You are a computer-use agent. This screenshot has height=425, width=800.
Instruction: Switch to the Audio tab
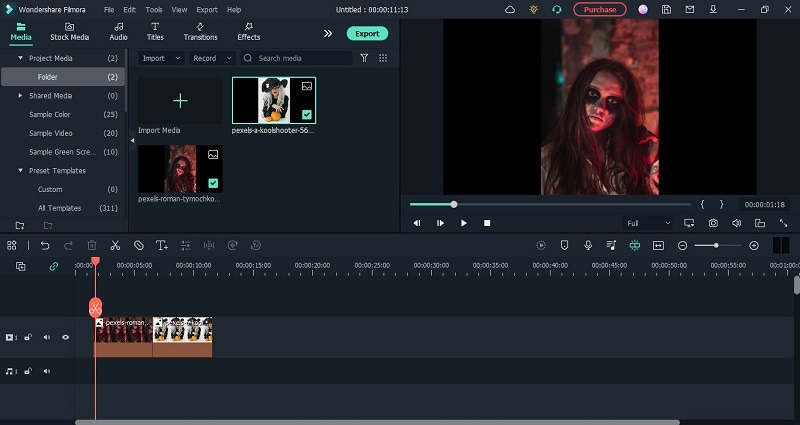118,32
